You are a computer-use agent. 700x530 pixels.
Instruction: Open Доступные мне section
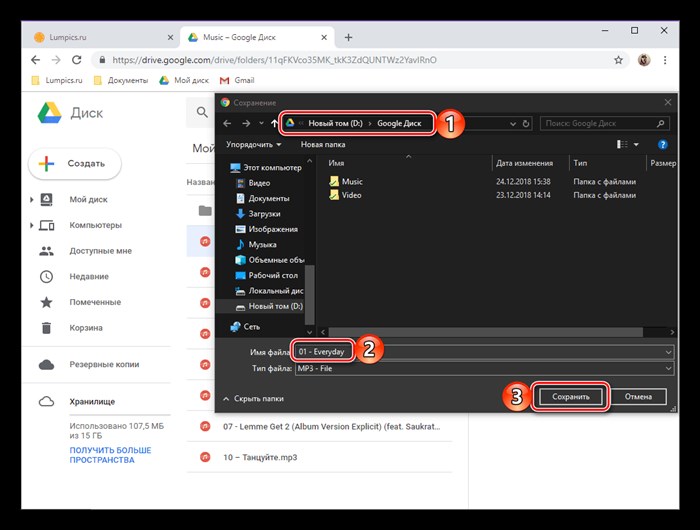tap(100, 251)
